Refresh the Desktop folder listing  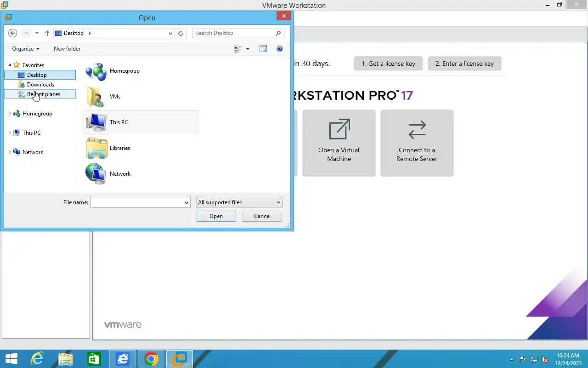pyautogui.click(x=181, y=33)
